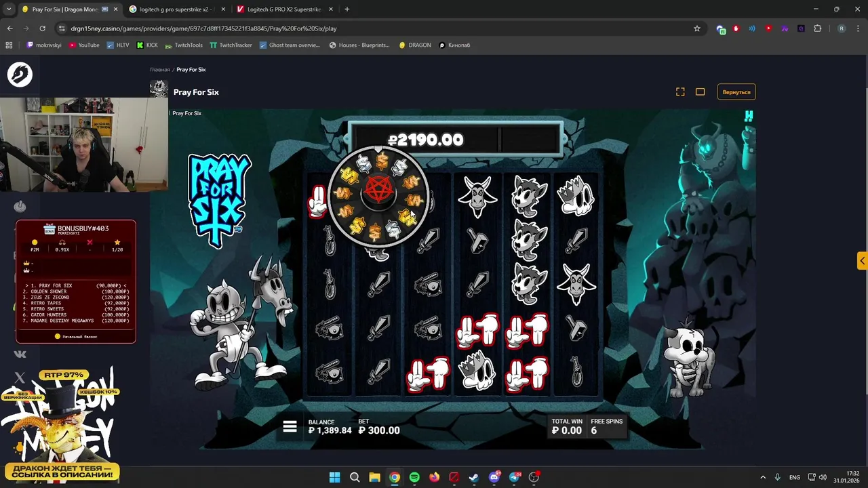Click the Вернуться button
The image size is (868, 488).
coord(736,92)
